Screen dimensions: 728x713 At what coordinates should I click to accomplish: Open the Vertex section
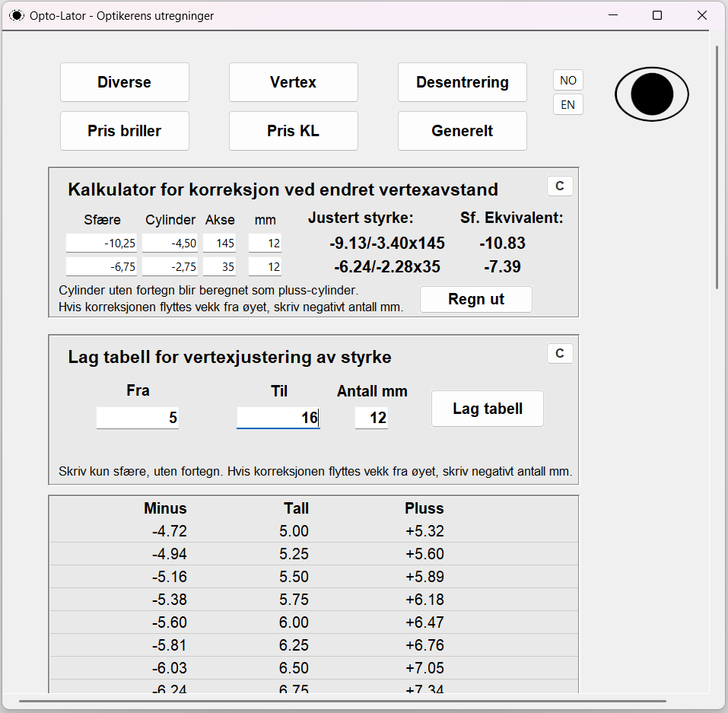293,82
